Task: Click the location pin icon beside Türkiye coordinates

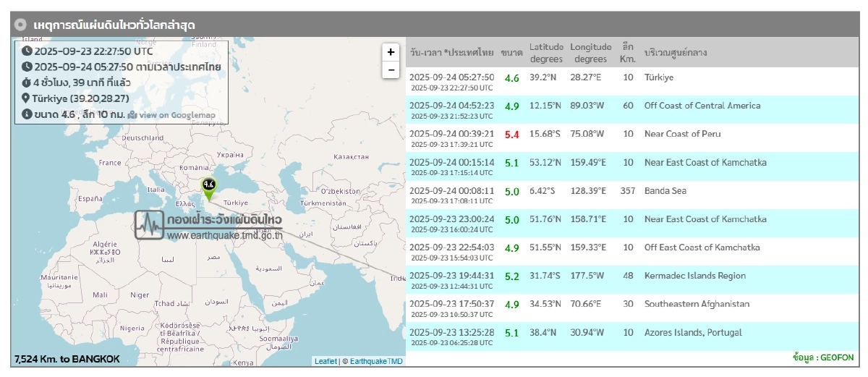Action: click(x=27, y=98)
